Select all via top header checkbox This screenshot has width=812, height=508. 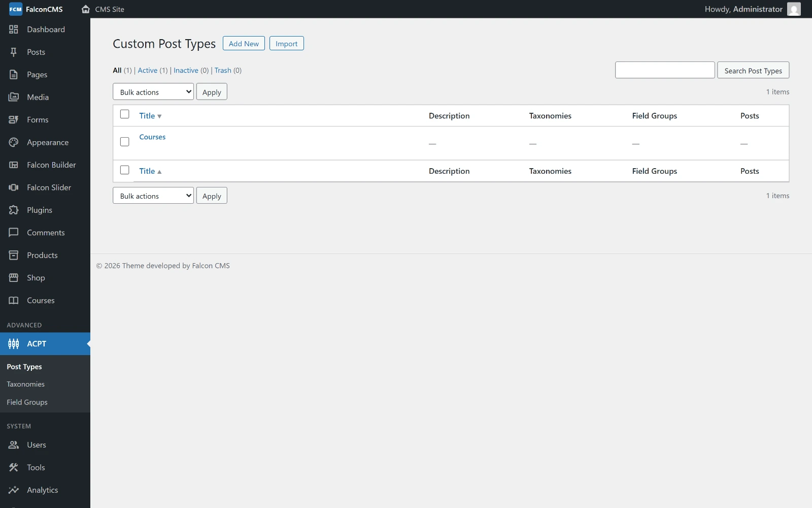[x=124, y=114]
